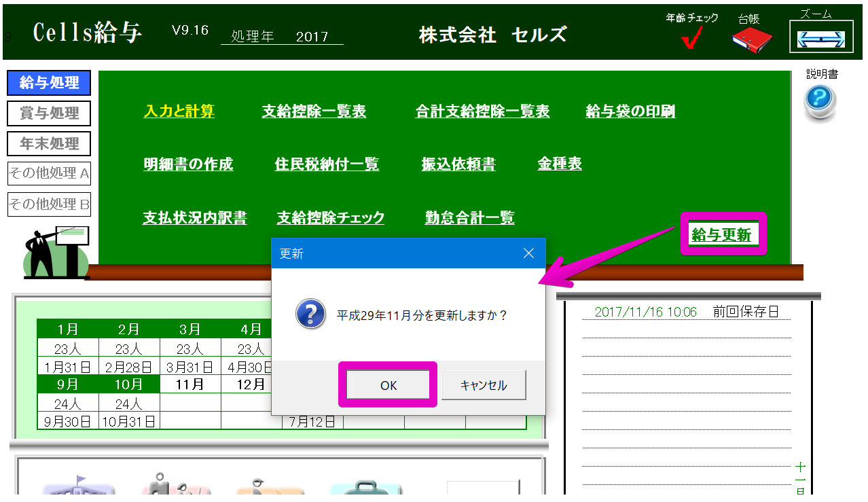Click the red 年齢チェック checkmark icon

tap(691, 40)
